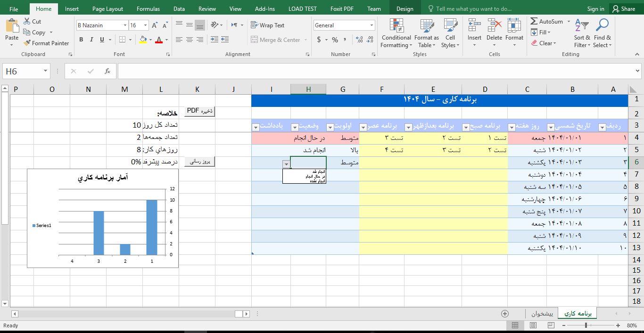Switch to the Data tab
This screenshot has width=644, height=333.
[x=179, y=8]
